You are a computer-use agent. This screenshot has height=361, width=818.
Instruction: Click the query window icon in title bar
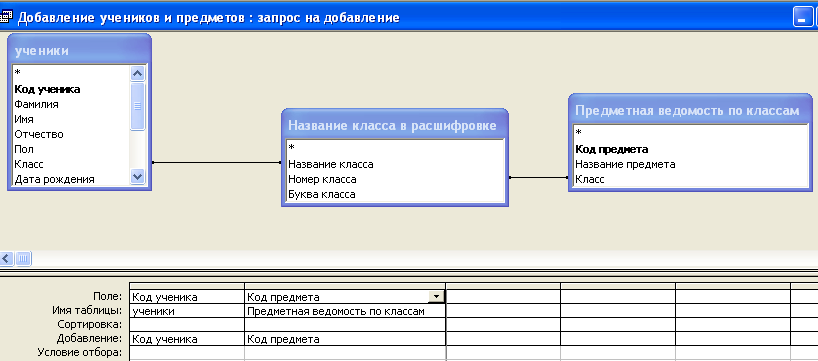(x=6, y=17)
